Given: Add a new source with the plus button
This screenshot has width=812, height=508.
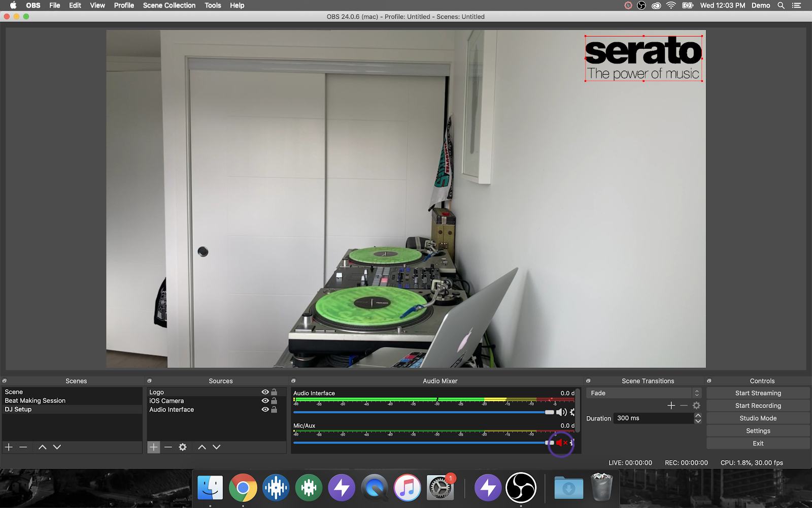Looking at the screenshot, I should tap(154, 447).
